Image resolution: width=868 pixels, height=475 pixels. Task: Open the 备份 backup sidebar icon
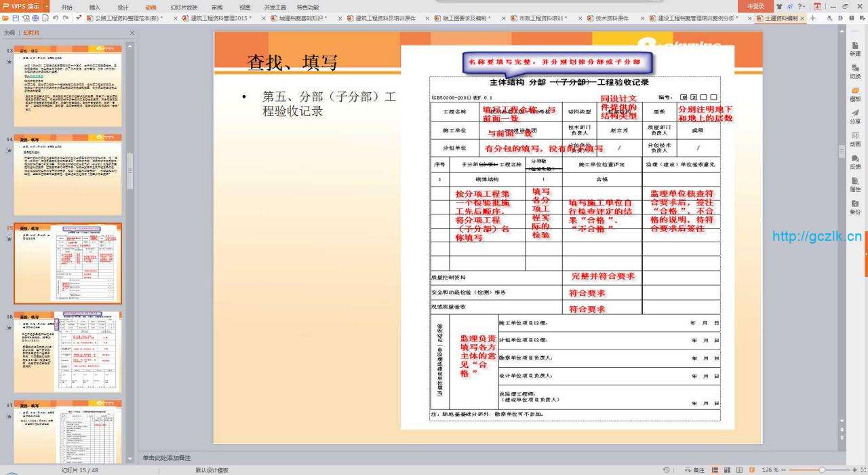pyautogui.click(x=854, y=208)
